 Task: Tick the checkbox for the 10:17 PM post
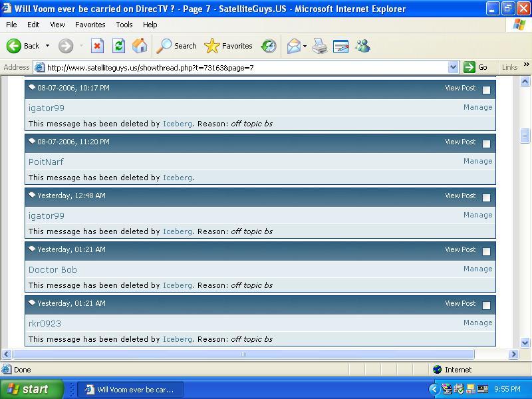pyautogui.click(x=486, y=90)
